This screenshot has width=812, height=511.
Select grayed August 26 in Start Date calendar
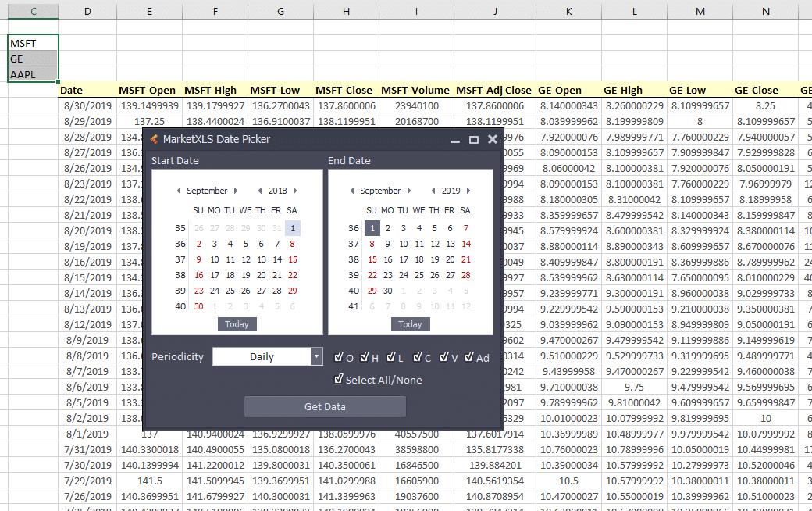coord(199,228)
